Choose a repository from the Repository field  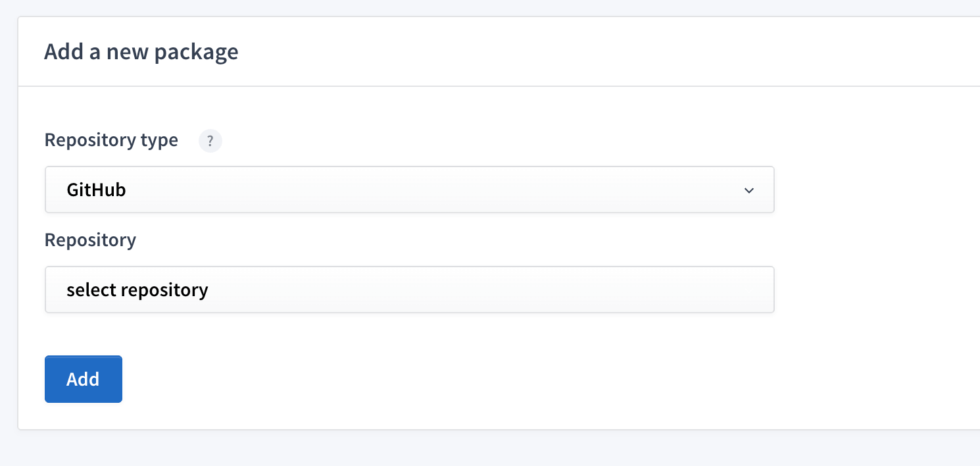[x=409, y=290]
